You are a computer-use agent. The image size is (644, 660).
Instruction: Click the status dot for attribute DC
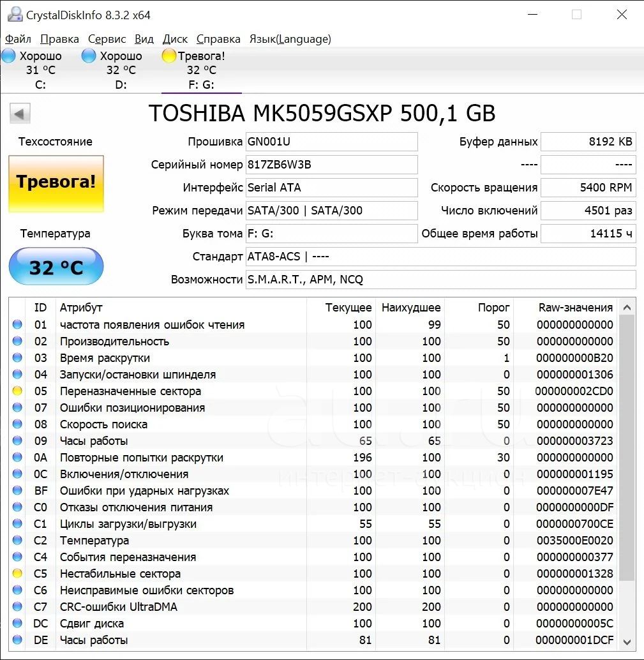pyautogui.click(x=17, y=624)
